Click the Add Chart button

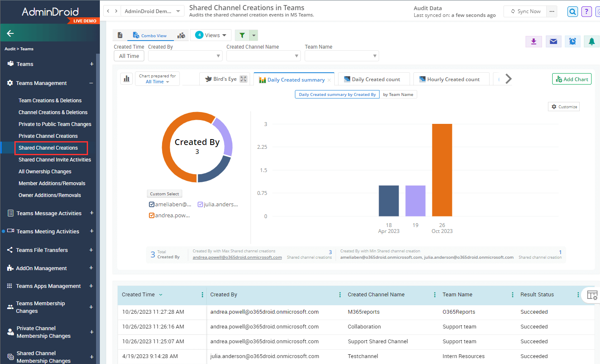(x=572, y=79)
